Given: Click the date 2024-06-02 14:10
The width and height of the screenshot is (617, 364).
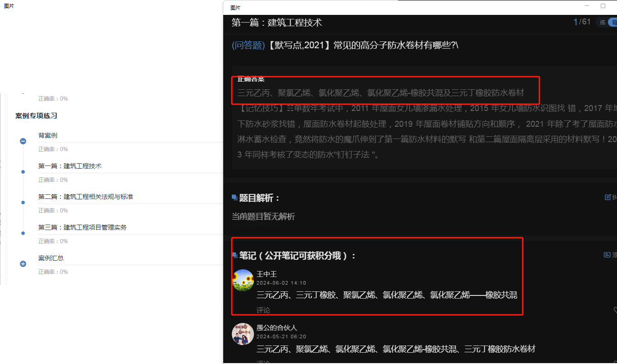Looking at the screenshot, I should tap(281, 283).
